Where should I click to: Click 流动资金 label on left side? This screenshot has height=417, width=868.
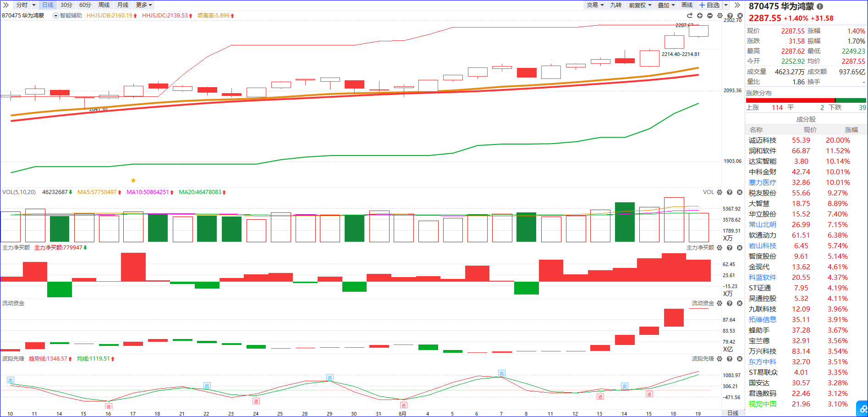pyautogui.click(x=13, y=303)
